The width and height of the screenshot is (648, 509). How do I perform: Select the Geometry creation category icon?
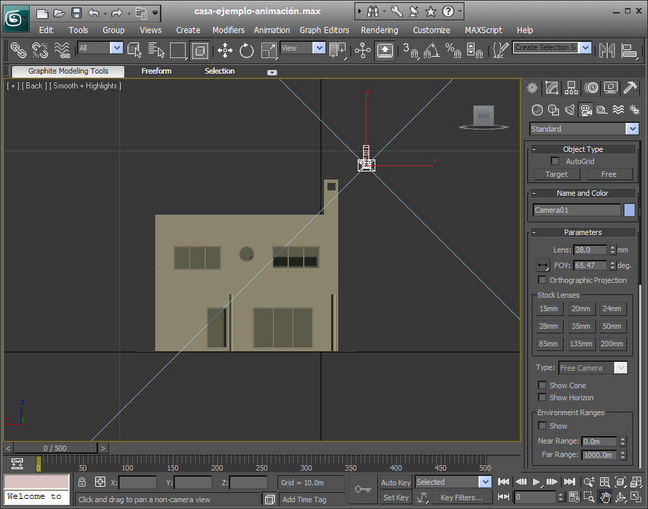click(537, 109)
